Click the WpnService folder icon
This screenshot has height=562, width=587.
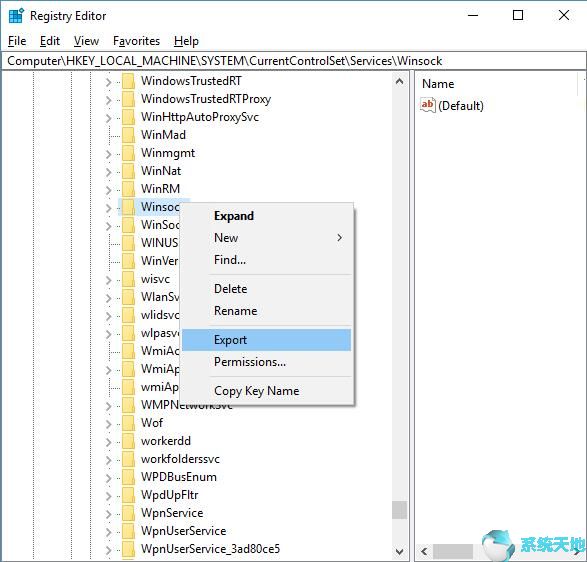pos(128,513)
